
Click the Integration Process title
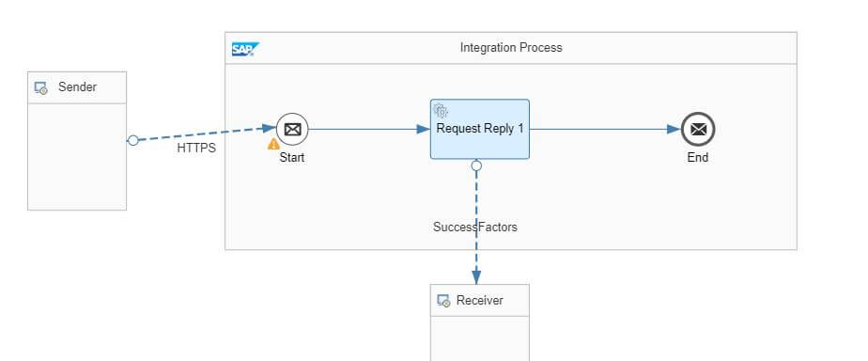click(511, 48)
